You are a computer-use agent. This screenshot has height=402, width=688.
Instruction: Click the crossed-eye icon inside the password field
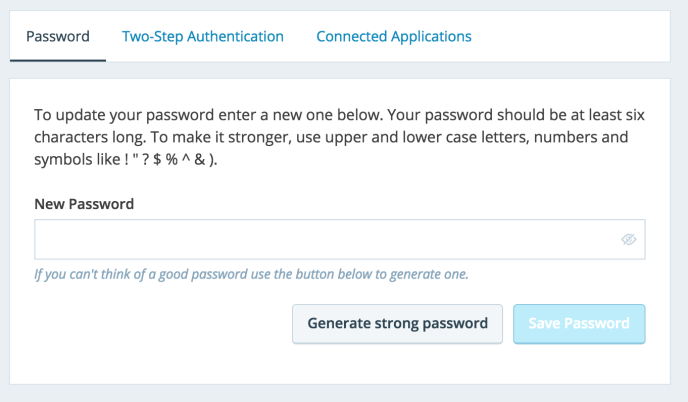(x=629, y=240)
